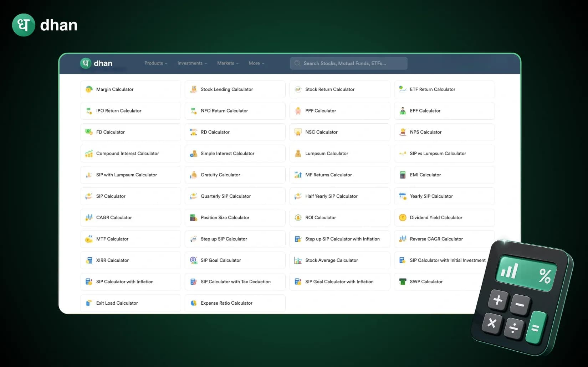The image size is (588, 367).
Task: Open the Simple Interest Calculator link
Action: (235, 154)
